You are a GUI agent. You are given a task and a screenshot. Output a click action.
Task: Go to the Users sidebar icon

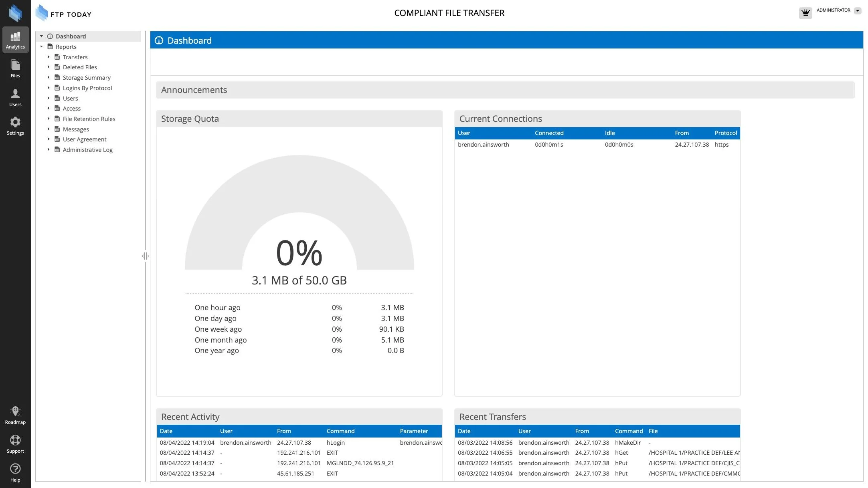pos(15,97)
